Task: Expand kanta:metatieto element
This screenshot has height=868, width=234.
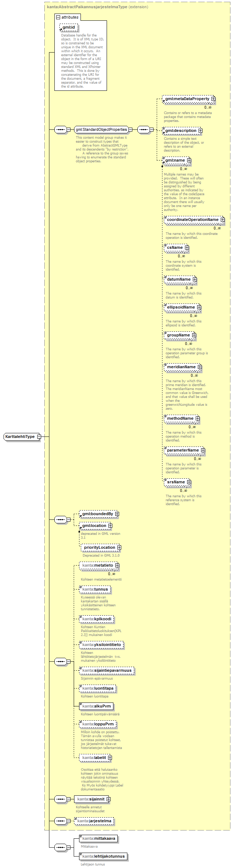Action: pos(117,565)
